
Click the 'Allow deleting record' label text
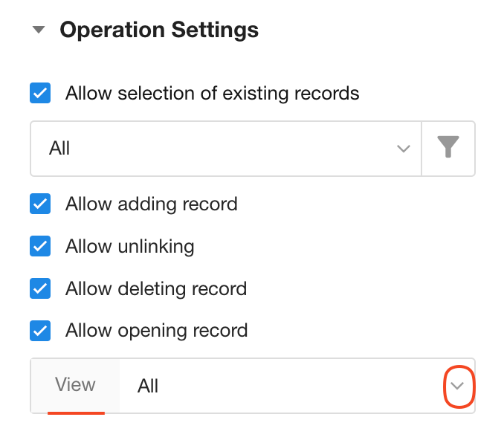point(155,288)
